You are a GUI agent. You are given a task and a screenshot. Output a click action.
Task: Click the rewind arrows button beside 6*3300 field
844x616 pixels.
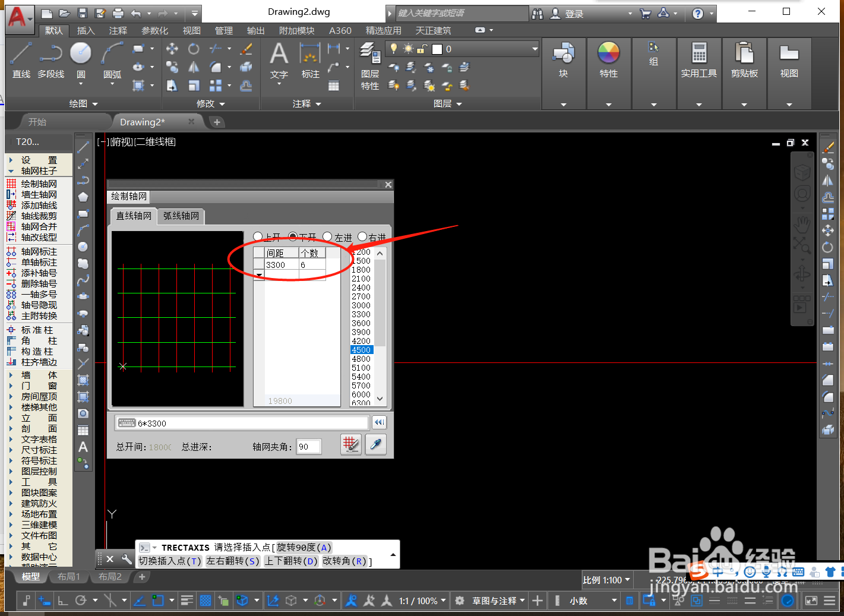379,422
